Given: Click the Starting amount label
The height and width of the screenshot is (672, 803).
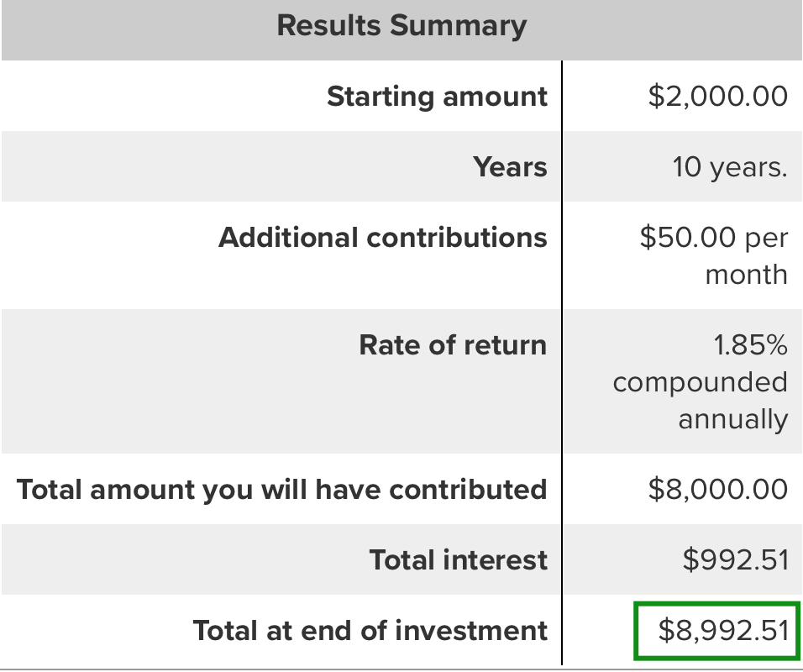Looking at the screenshot, I should [437, 97].
